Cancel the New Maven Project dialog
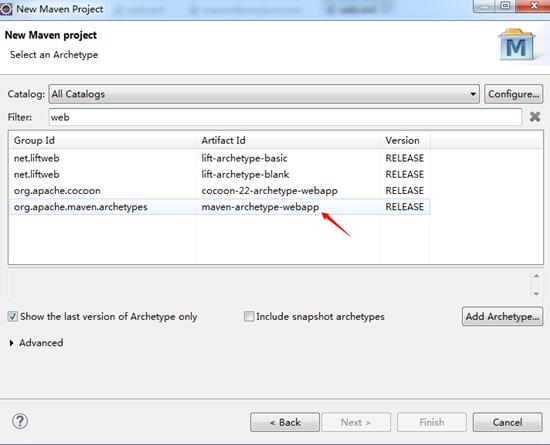This screenshot has height=445, width=550. pos(508,422)
